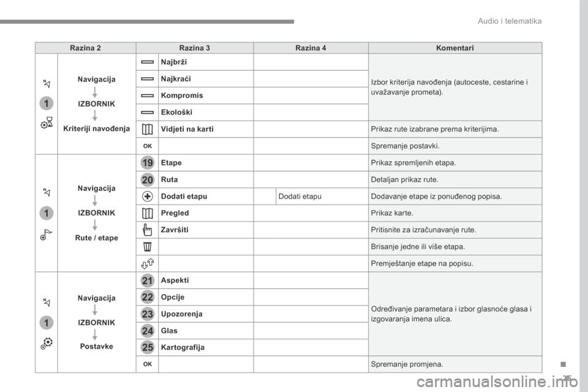Click bold Dodati etapu in Razina 3

click(x=184, y=196)
